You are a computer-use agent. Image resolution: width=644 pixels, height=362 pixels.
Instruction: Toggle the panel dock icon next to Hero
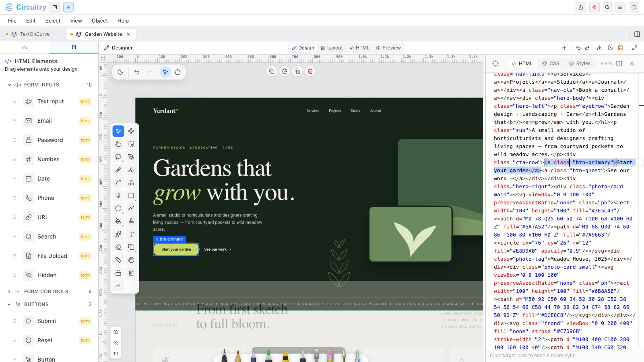coord(619,64)
